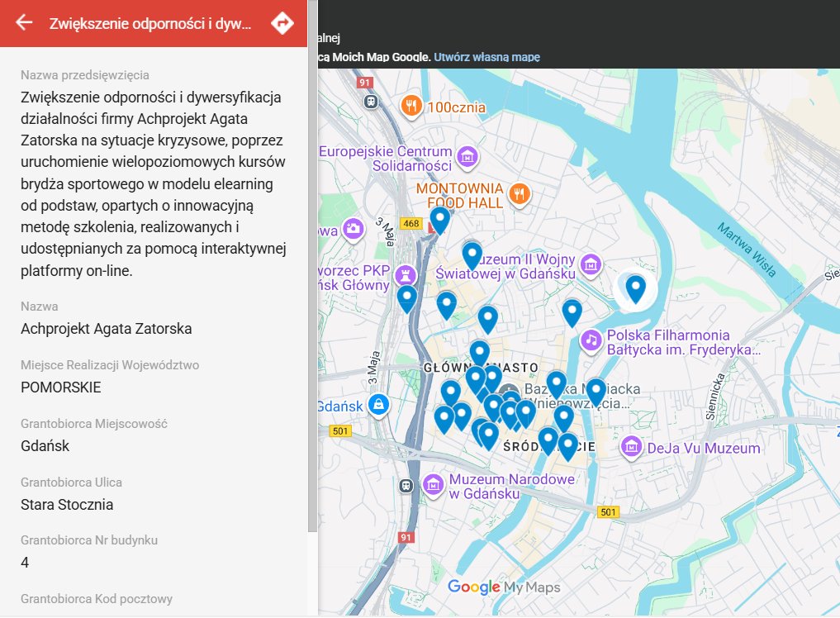Screen dimensions: 840x618
Task: Click the 'POMORSKIE' województwo value
Action: (x=60, y=387)
